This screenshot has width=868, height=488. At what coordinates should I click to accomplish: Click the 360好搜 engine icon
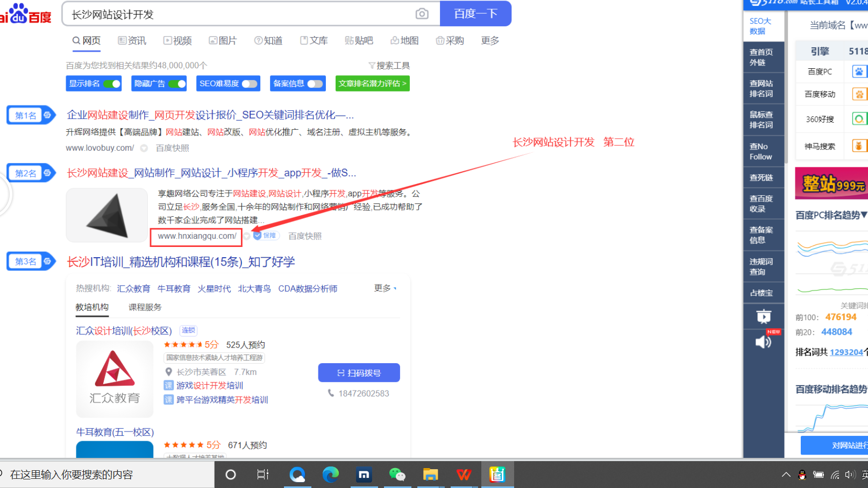coord(859,119)
